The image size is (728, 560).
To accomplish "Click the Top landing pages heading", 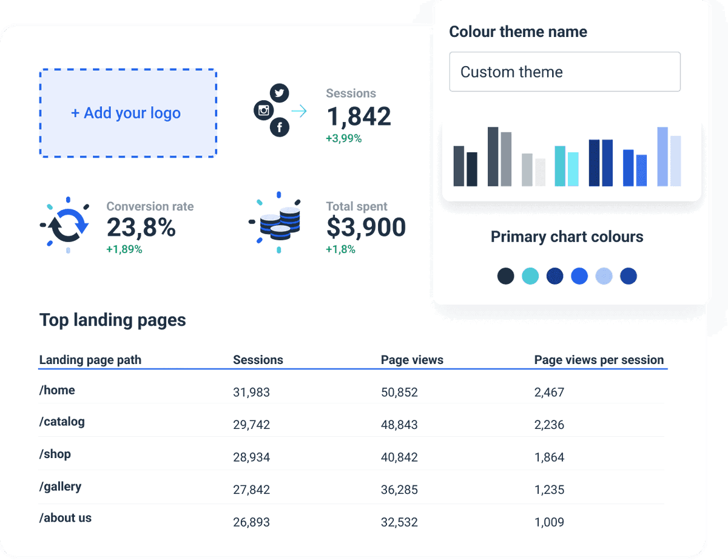I will point(112,320).
